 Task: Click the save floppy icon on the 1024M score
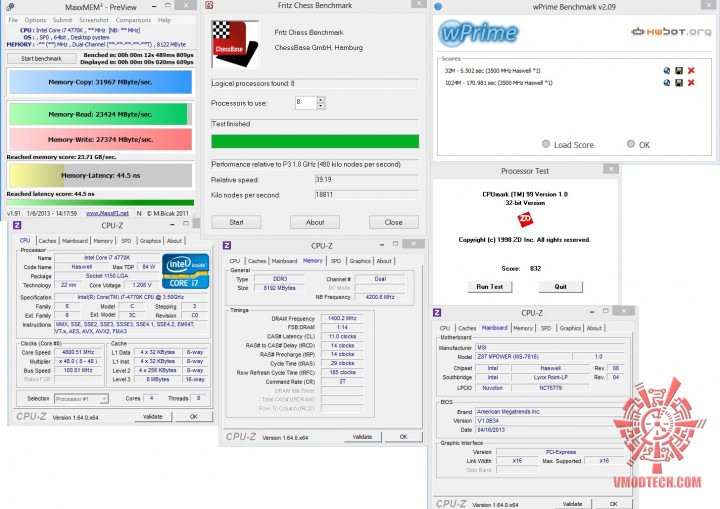(679, 83)
